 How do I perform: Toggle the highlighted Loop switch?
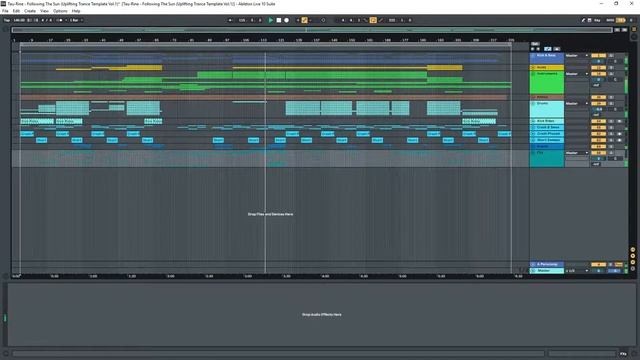tap(373, 20)
